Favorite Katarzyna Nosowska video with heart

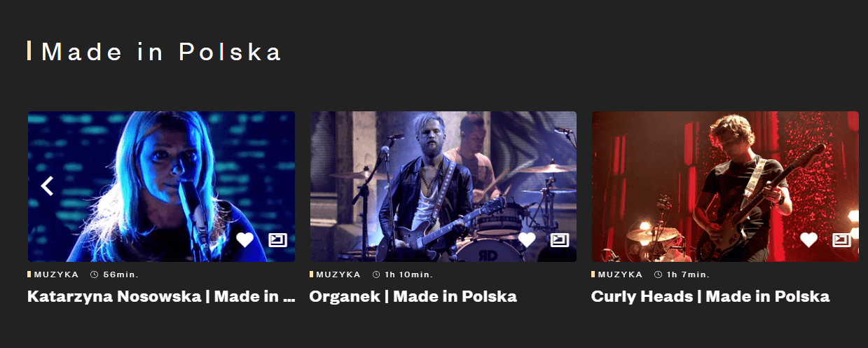click(x=244, y=240)
